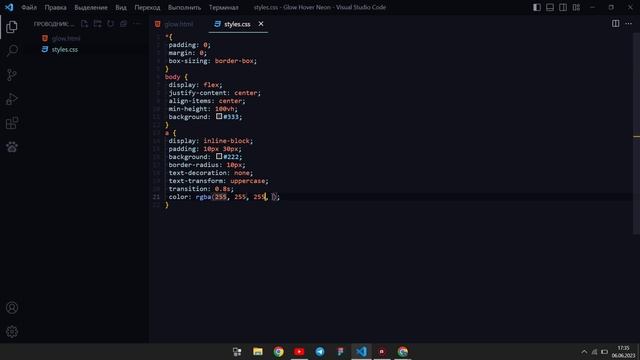Viewport: 640px width, 360px height.
Task: Open the Файл menu
Action: click(29, 7)
